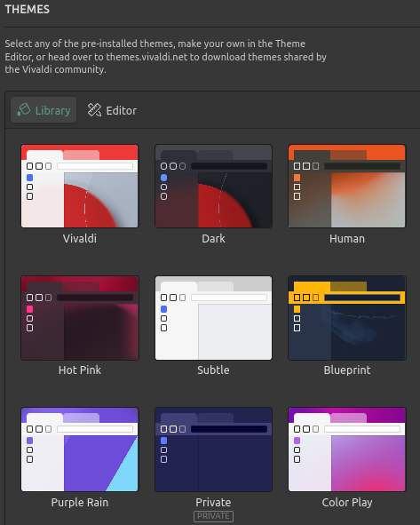
Task: Select the Hot Pink theme preview
Action: (x=80, y=318)
